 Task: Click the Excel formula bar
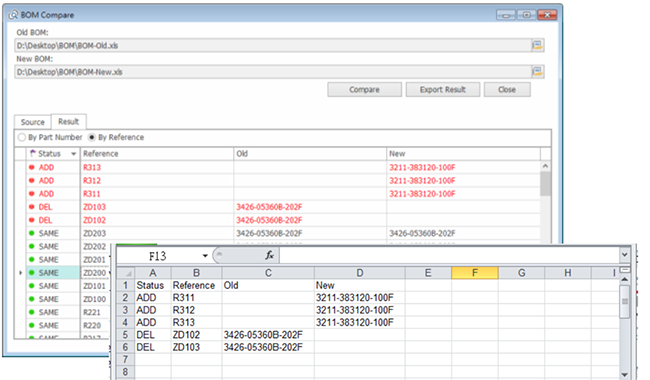[449, 256]
